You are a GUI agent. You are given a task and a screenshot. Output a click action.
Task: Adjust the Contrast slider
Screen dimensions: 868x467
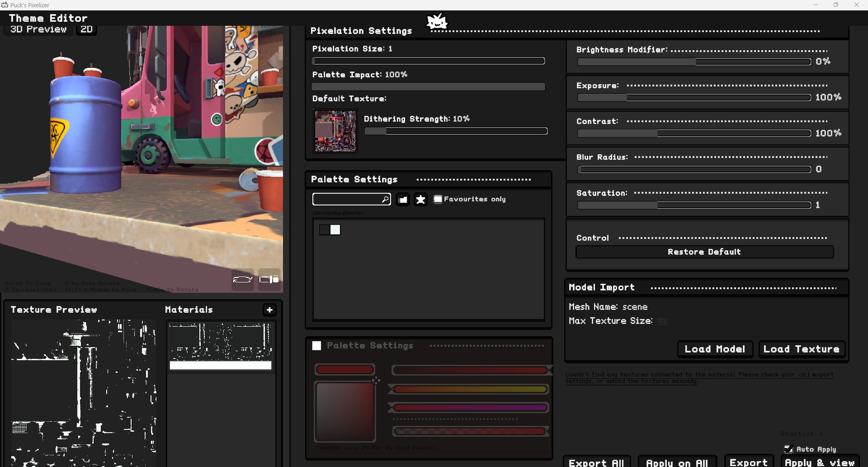(x=694, y=133)
